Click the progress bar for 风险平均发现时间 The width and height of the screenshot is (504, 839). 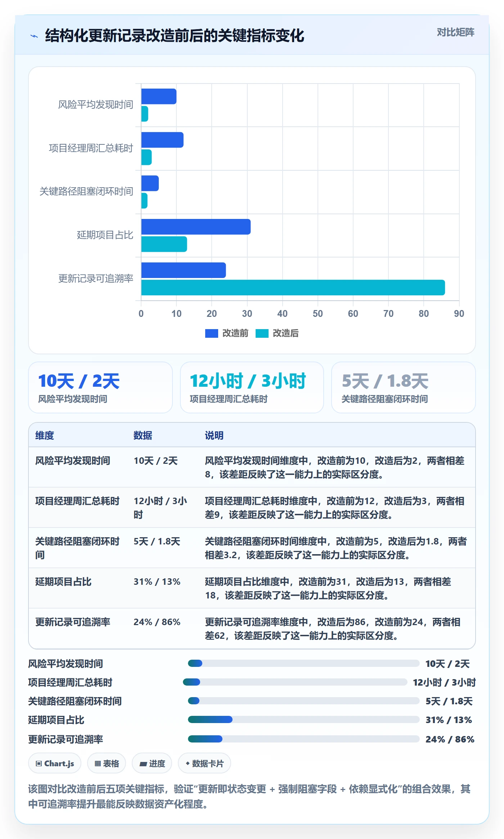coord(304,663)
